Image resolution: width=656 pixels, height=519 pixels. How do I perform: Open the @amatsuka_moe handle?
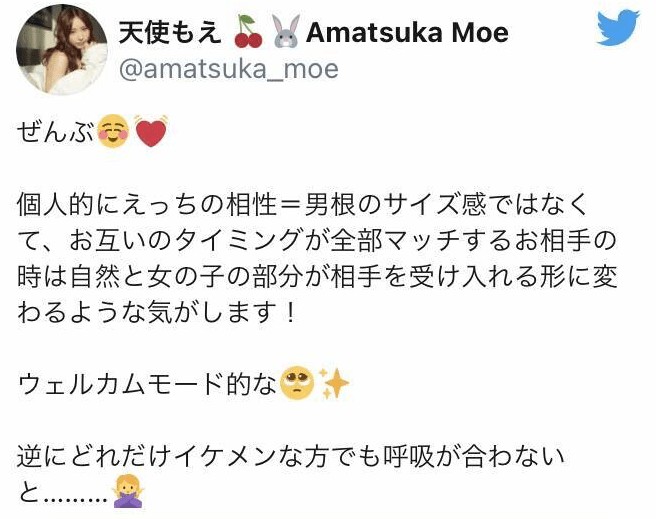coord(229,69)
